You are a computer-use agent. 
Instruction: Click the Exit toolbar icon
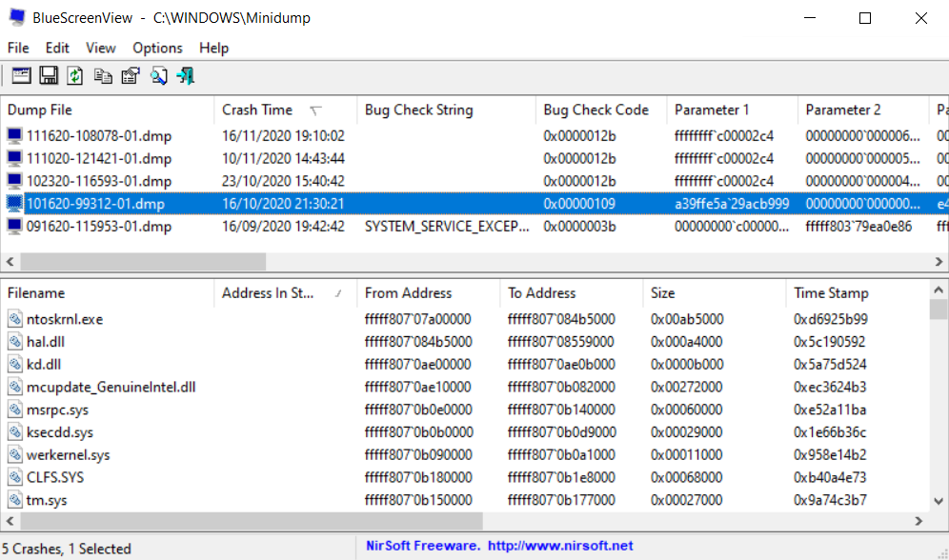tap(186, 75)
